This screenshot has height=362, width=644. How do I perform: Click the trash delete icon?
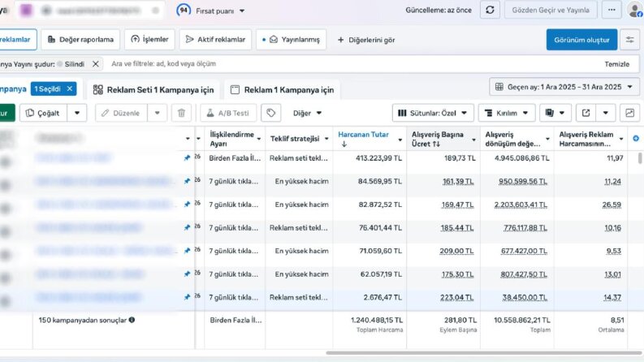181,113
